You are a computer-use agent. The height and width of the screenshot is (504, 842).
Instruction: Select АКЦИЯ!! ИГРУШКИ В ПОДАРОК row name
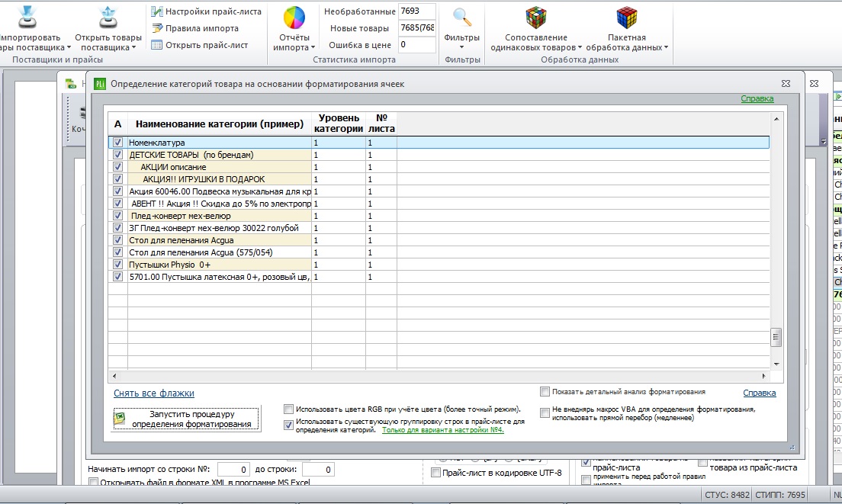[204, 179]
